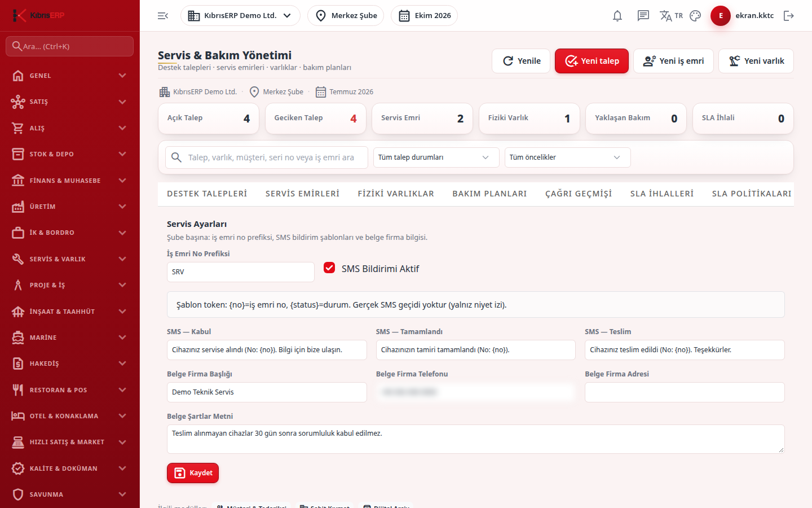Screen dimensions: 812x508
Task: Click the Yeni talep button
Action: tap(592, 61)
